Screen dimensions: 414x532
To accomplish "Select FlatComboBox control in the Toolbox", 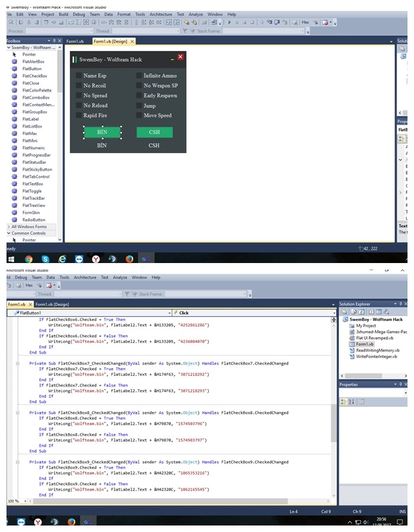I will (35, 98).
